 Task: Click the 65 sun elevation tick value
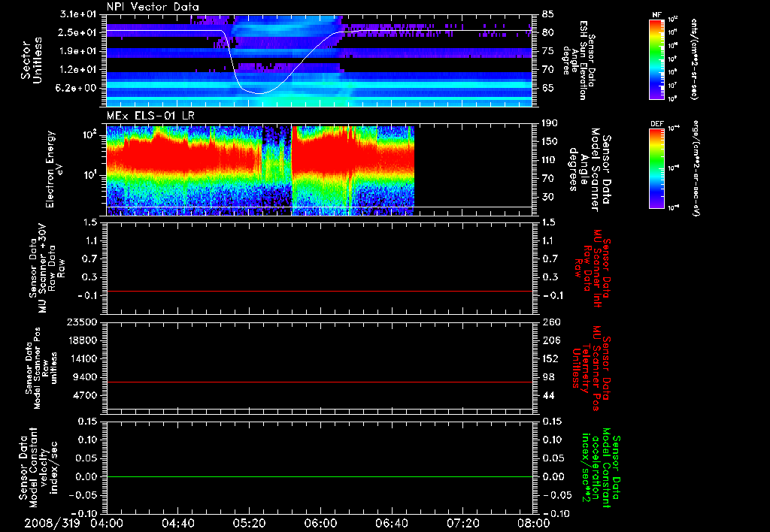pos(548,89)
